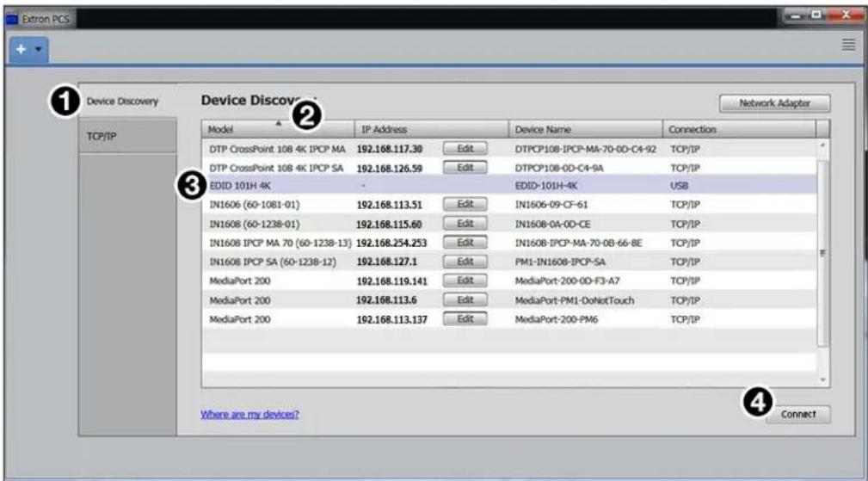Switch to the TCP/IP tab
Viewport: 868px width, 481px height.
[x=128, y=136]
